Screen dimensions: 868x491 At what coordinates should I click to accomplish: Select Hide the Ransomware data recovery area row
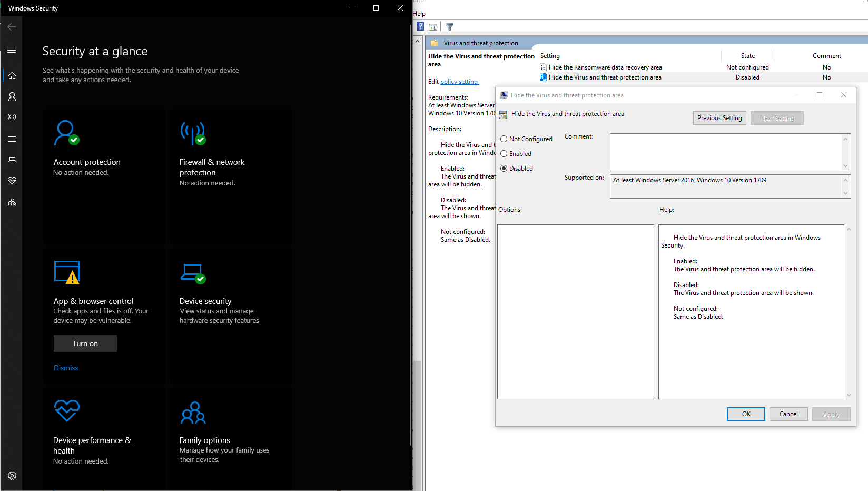pos(703,67)
